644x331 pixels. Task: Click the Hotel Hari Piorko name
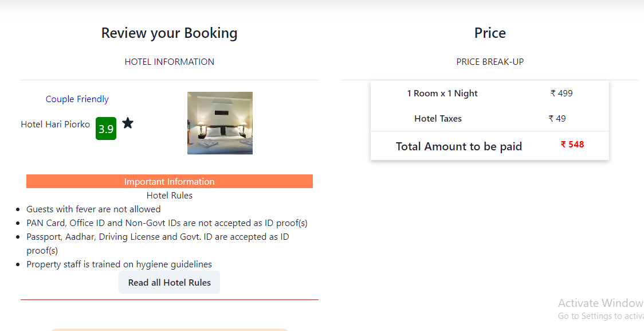(x=55, y=124)
